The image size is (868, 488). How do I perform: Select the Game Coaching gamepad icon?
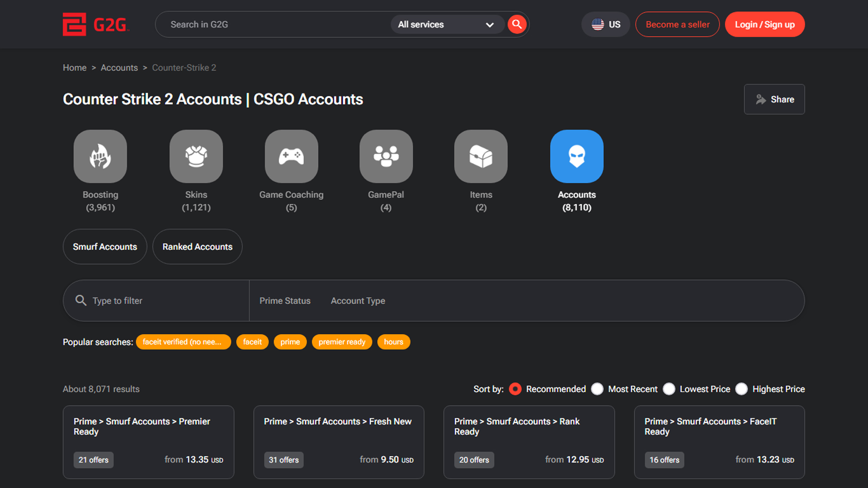[291, 156]
